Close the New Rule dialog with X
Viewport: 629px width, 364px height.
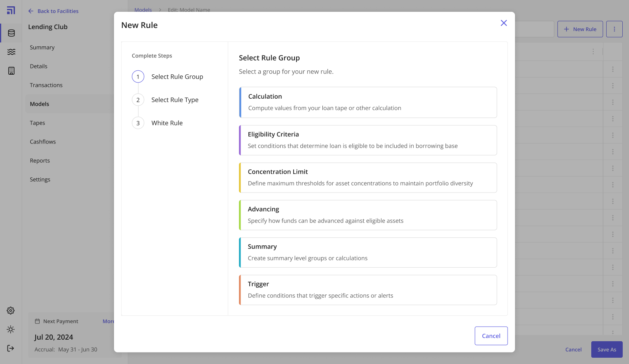(504, 23)
